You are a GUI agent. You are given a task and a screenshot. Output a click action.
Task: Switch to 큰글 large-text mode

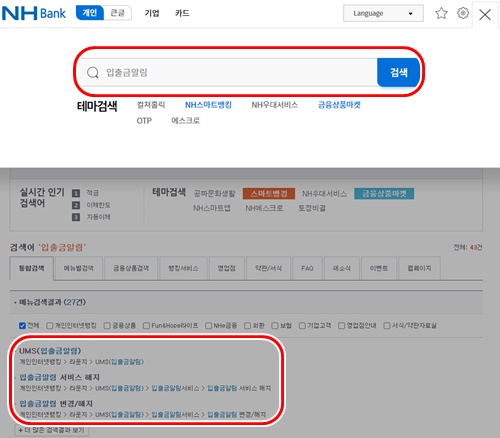[x=117, y=13]
